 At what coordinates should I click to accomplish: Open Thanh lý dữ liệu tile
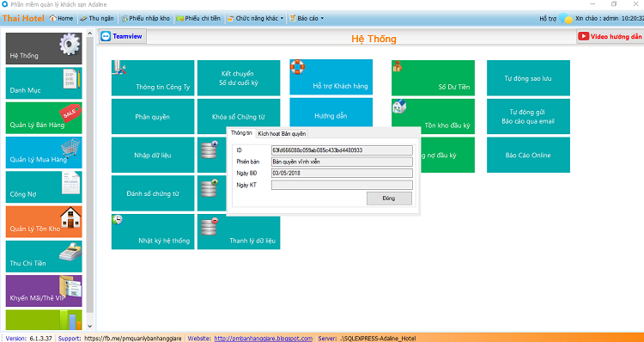coord(239,232)
